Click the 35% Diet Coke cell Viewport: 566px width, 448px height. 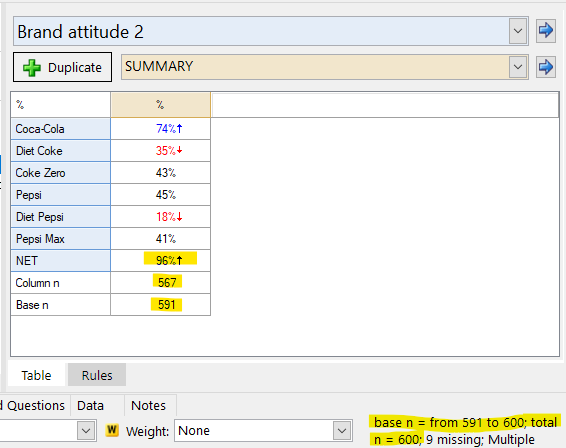[161, 151]
